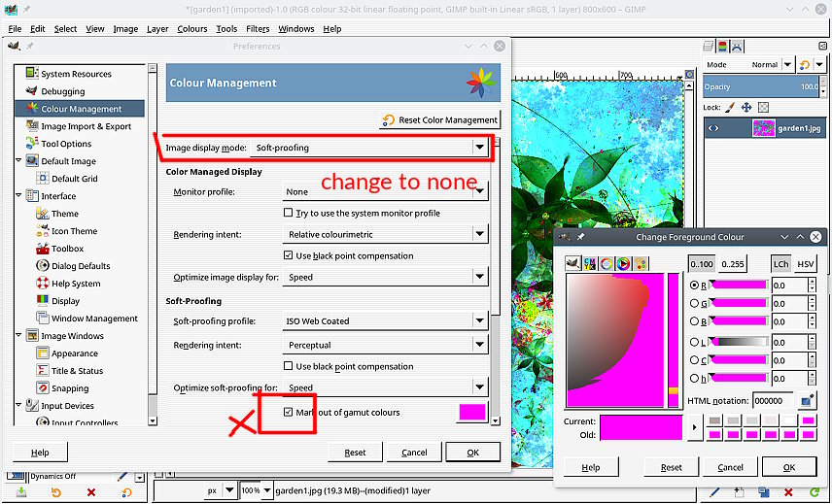
Task: Click Cancel in the Preferences dialog
Action: point(414,453)
